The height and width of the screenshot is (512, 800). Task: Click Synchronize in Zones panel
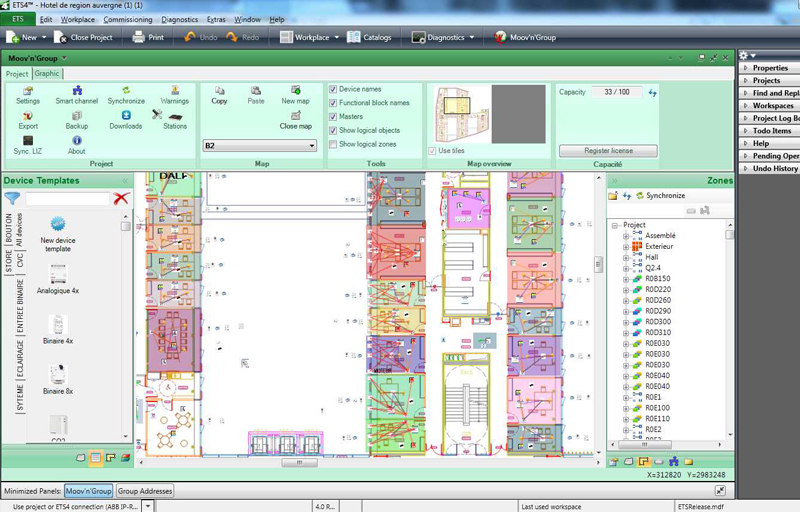[x=661, y=196]
